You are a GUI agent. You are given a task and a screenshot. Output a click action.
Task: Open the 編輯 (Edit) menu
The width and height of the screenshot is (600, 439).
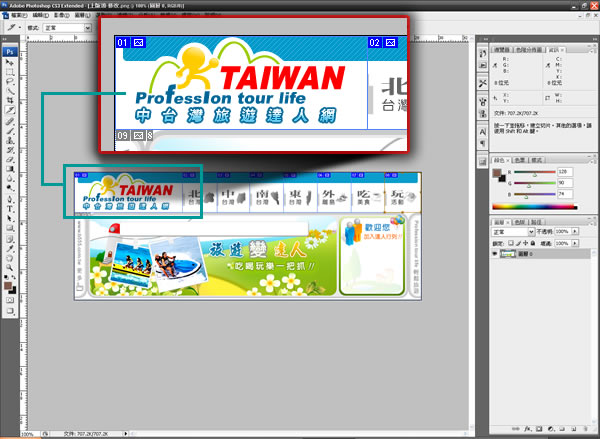tap(40, 15)
